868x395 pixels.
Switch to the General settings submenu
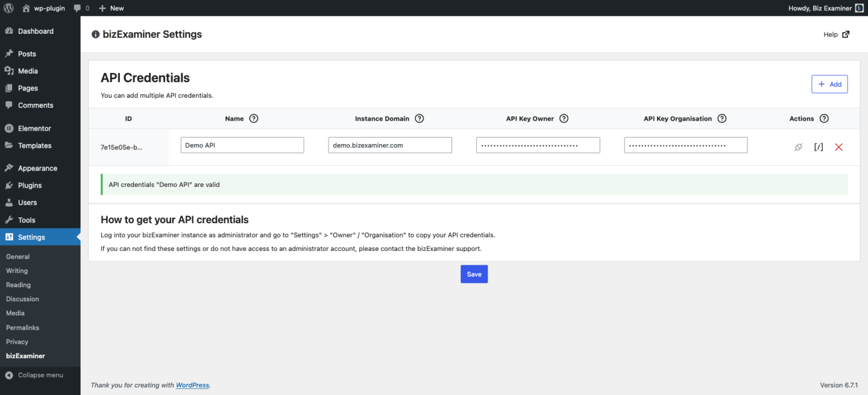[x=18, y=256]
